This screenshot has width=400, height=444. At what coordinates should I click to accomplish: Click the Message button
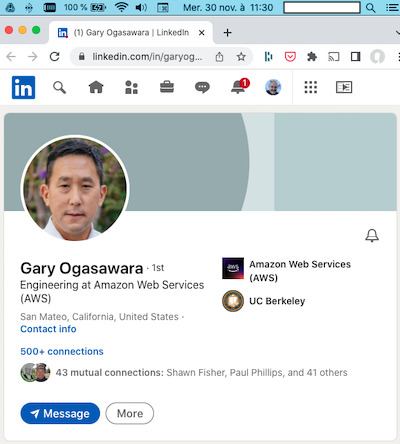tap(60, 414)
